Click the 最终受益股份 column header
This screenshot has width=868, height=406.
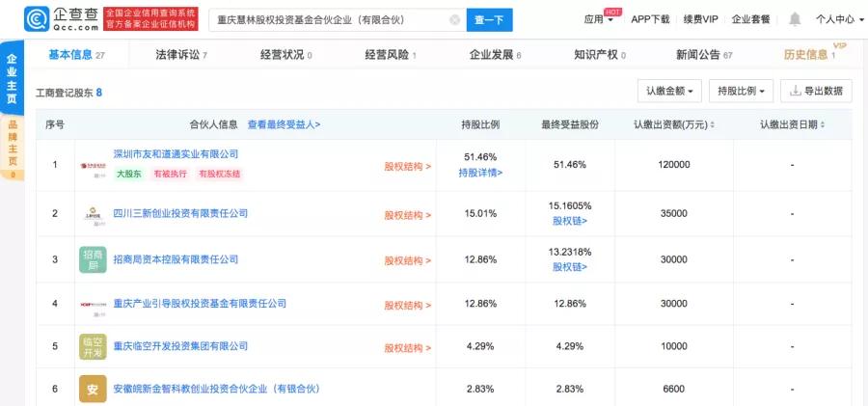click(570, 124)
